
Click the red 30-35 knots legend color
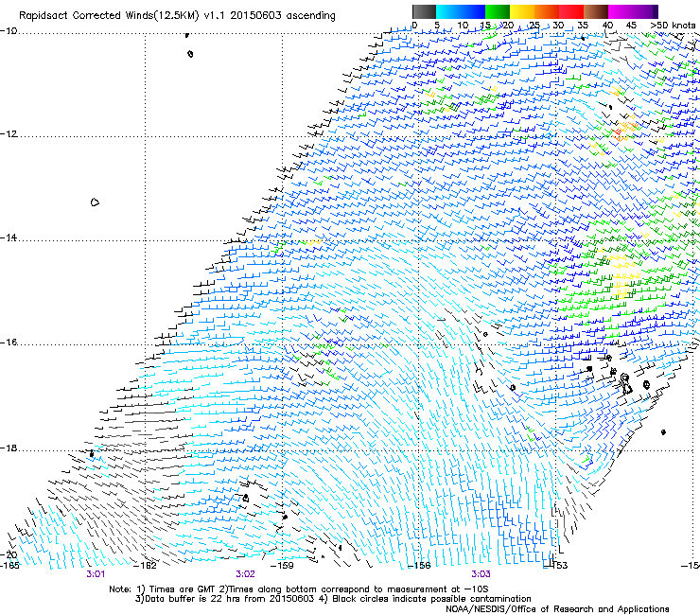click(571, 11)
